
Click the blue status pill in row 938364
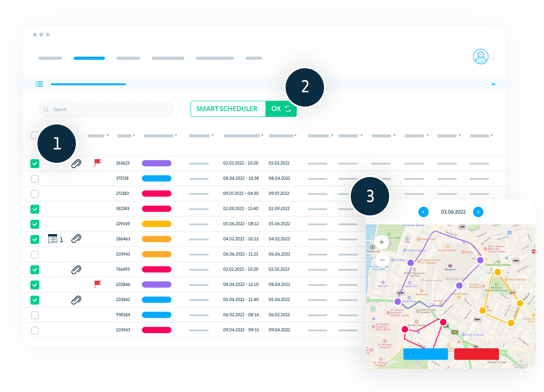click(157, 315)
